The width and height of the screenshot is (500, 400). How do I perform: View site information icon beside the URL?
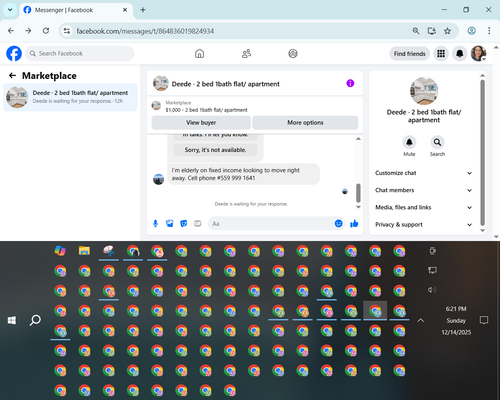click(67, 31)
